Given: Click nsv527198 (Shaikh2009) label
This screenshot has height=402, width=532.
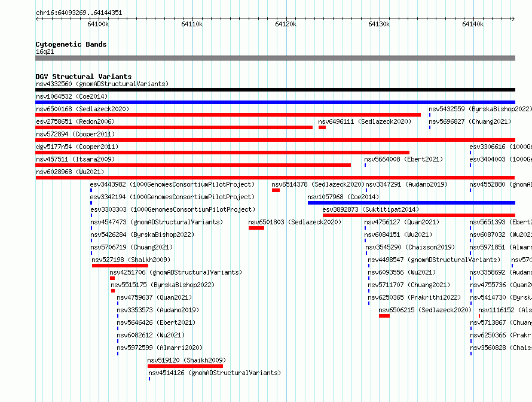Looking at the screenshot, I should (131, 260).
